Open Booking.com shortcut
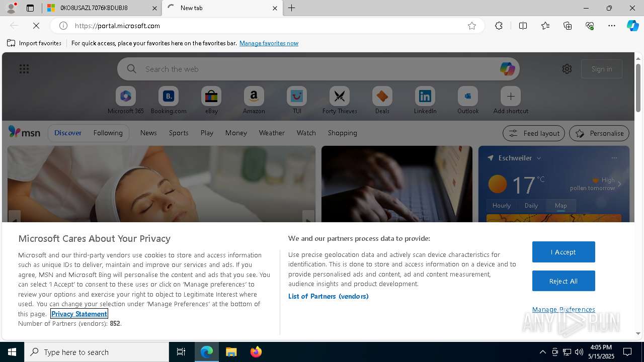The height and width of the screenshot is (362, 644). click(x=169, y=100)
